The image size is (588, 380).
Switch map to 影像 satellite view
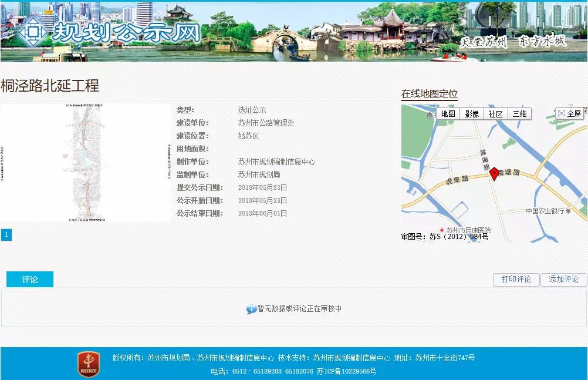472,114
